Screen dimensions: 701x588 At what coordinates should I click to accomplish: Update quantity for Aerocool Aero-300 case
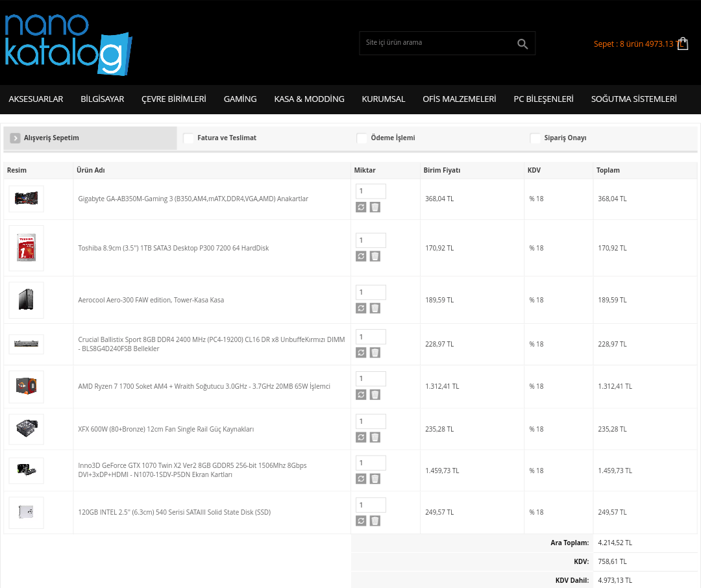[362, 308]
